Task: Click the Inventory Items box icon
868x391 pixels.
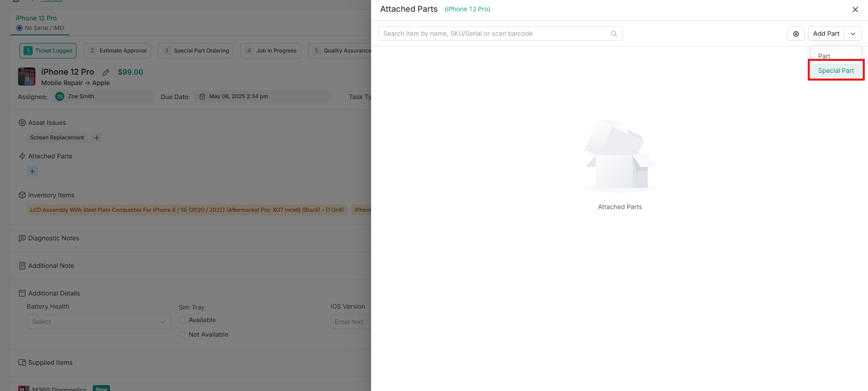Action: click(22, 195)
